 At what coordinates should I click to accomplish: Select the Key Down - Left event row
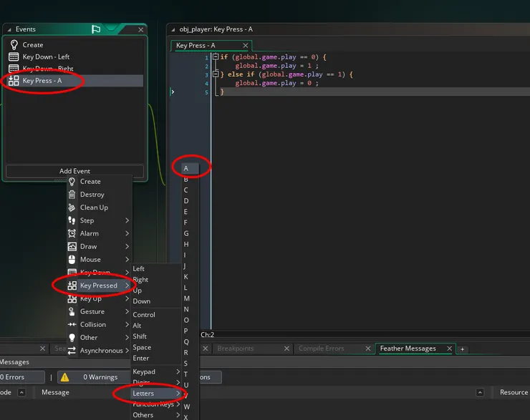(x=75, y=57)
